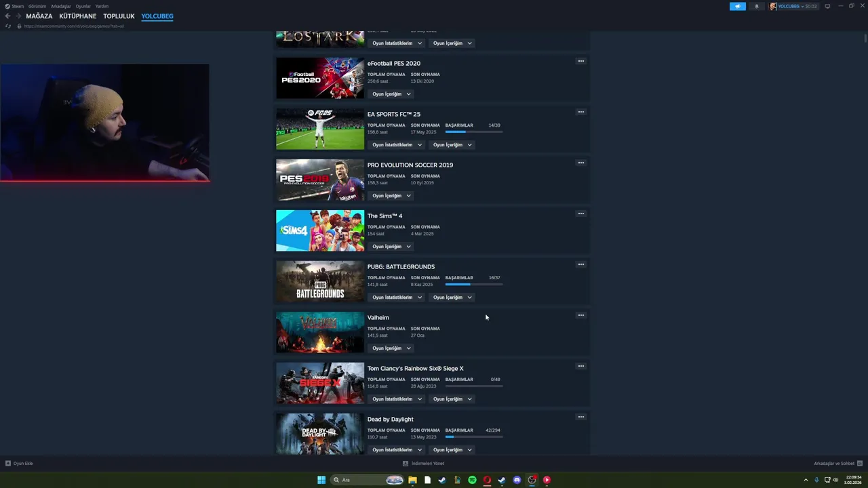Open File Explorer from the taskbar
The width and height of the screenshot is (868, 488).
412,480
